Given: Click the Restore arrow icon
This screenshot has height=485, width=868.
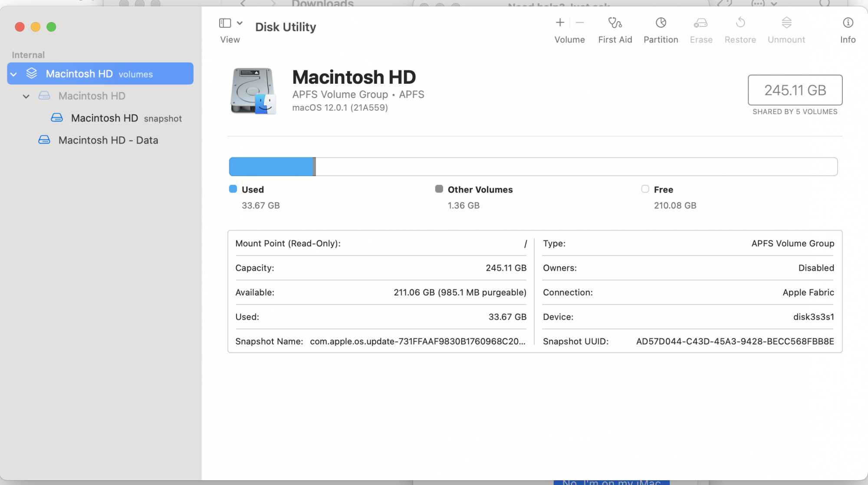Looking at the screenshot, I should click(x=740, y=23).
